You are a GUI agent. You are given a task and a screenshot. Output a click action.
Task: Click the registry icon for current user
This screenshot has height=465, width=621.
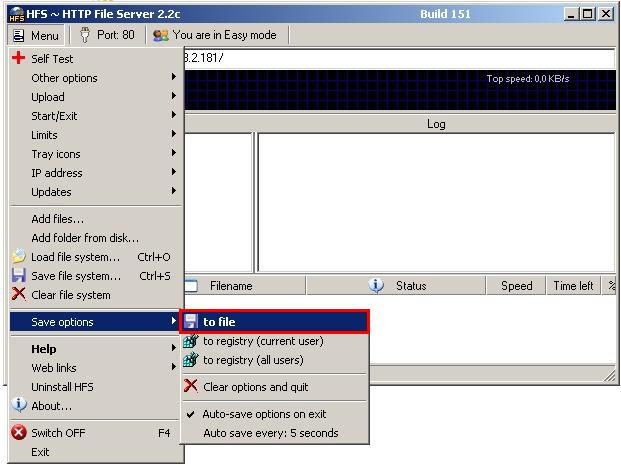[190, 341]
